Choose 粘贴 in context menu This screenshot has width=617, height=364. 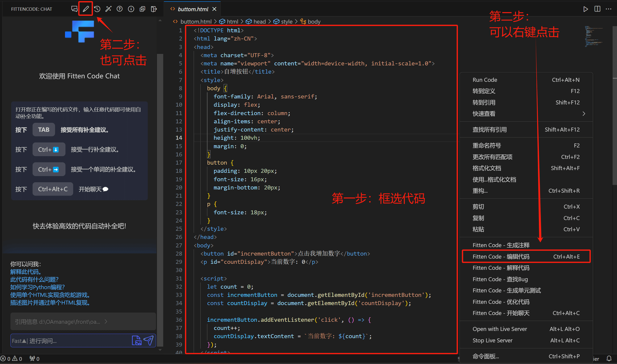click(526, 229)
